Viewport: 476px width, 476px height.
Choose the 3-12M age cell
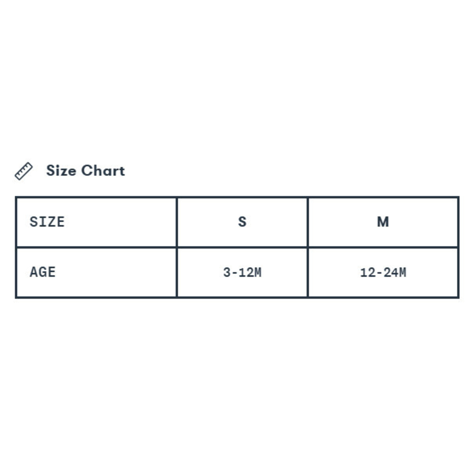242,272
